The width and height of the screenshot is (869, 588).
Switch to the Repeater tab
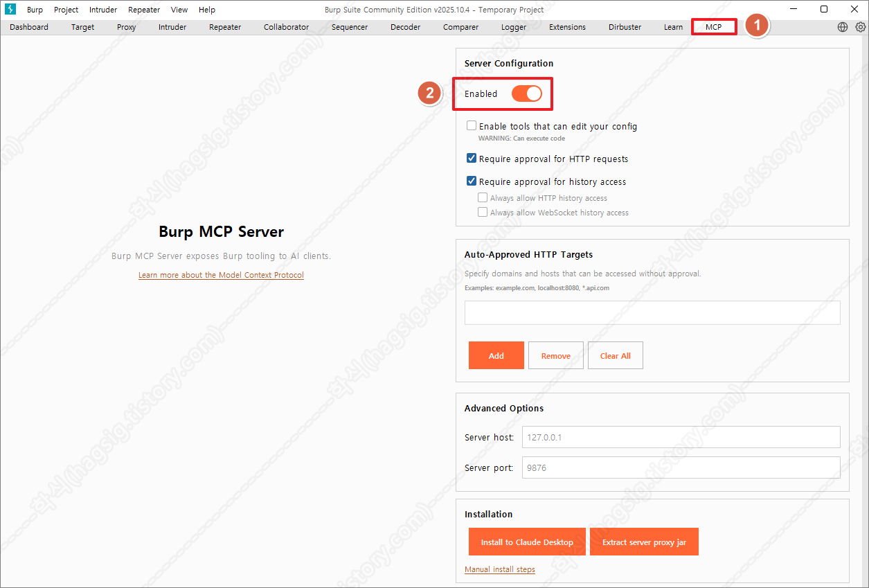(225, 27)
